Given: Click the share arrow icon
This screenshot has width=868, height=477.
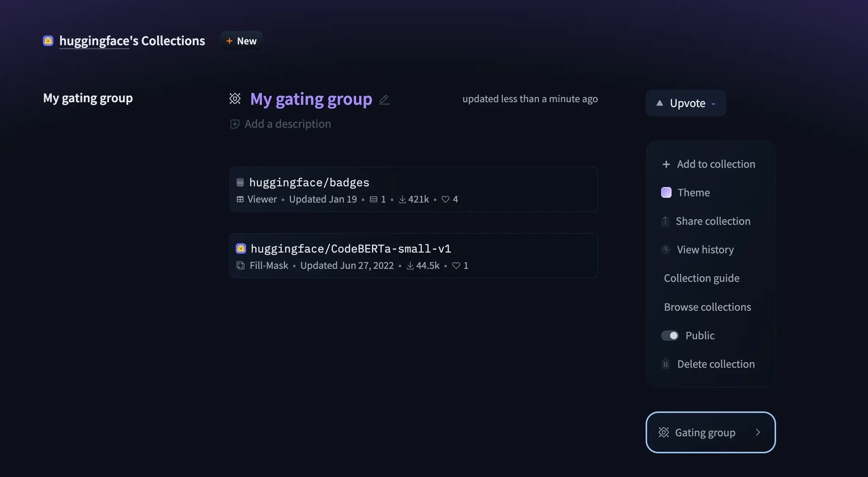Looking at the screenshot, I should click(x=665, y=221).
